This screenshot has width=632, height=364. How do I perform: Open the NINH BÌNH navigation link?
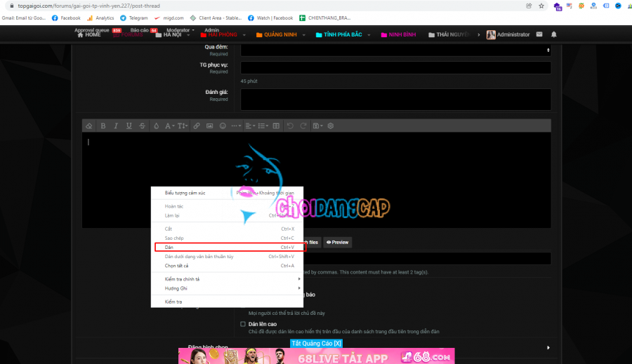point(398,34)
